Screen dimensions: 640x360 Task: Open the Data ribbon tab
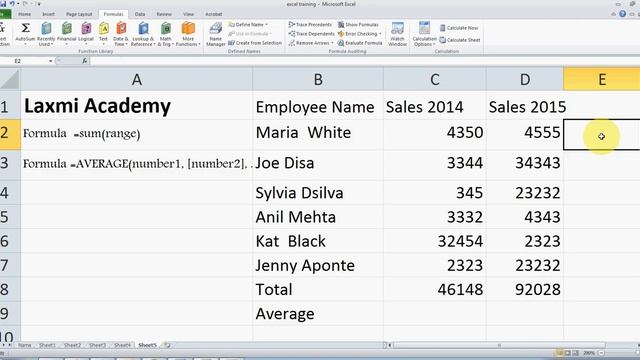[x=140, y=14]
